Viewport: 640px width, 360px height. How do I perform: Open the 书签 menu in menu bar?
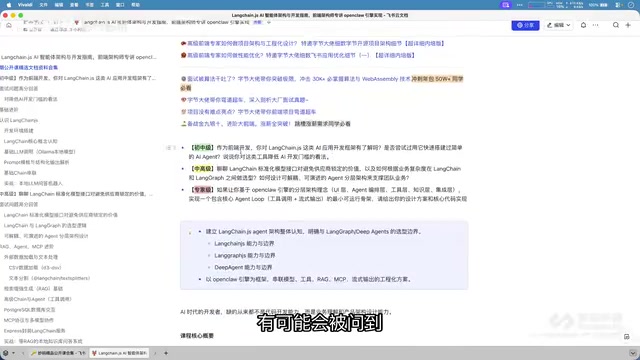(x=89, y=5)
